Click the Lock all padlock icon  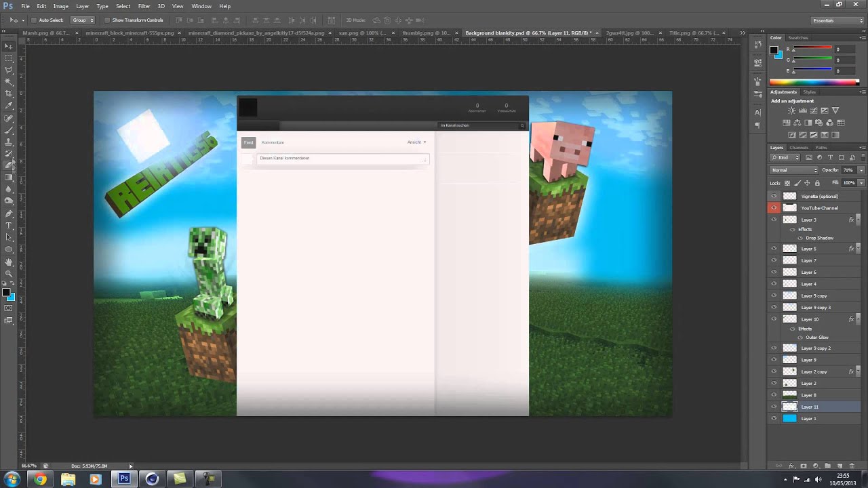click(x=817, y=183)
